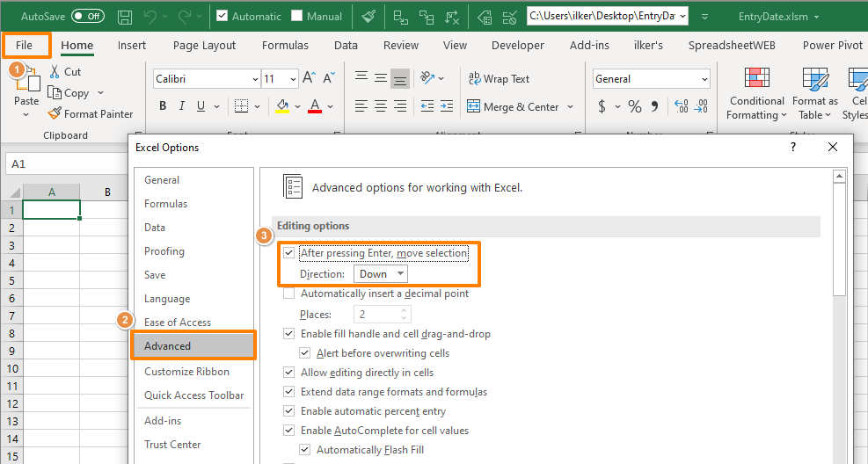868x464 pixels.
Task: Toggle Enable AutoComplete for cell values
Action: 289,431
